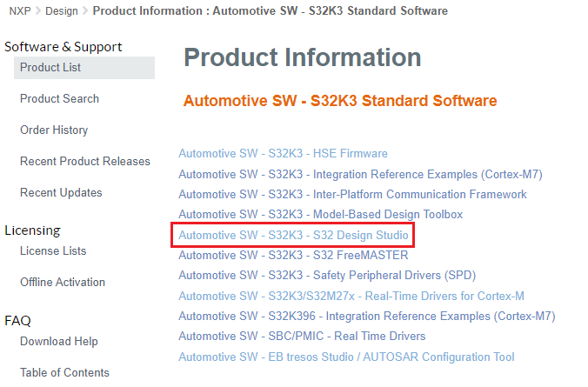Select Product List in the sidebar
Image resolution: width=588 pixels, height=387 pixels.
tap(50, 68)
